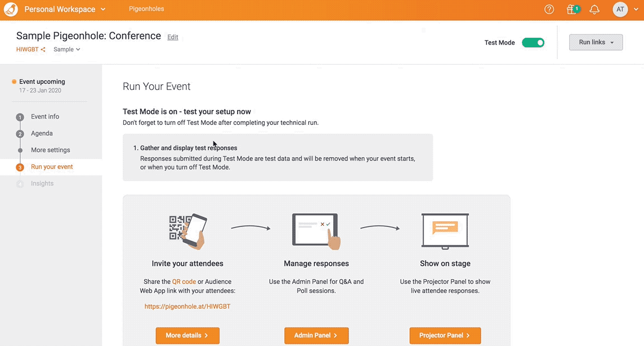Click the Manage responses heading
The image size is (644, 346).
(316, 263)
